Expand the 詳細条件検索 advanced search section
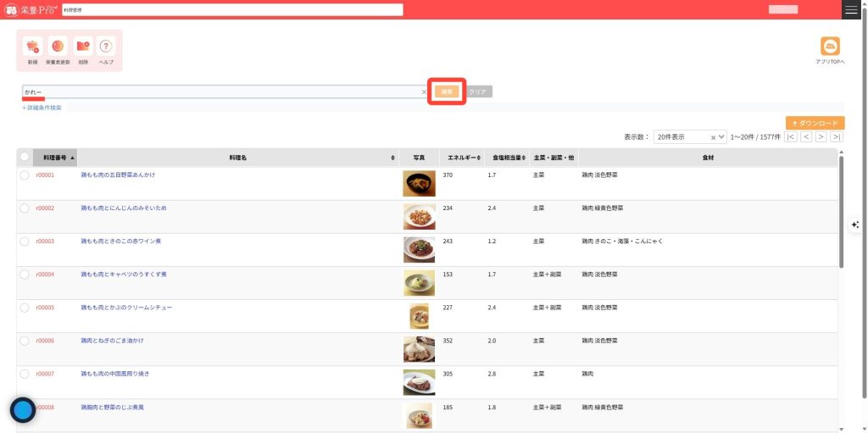The image size is (868, 433). point(42,108)
